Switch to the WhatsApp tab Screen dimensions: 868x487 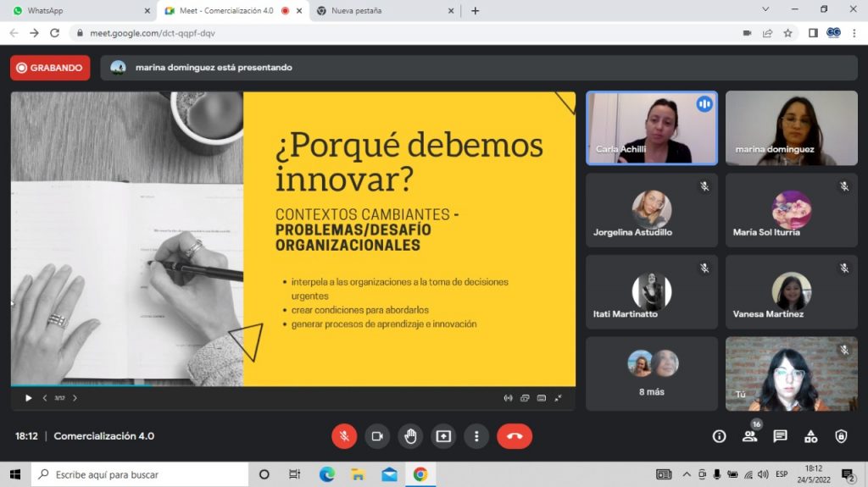(x=76, y=11)
